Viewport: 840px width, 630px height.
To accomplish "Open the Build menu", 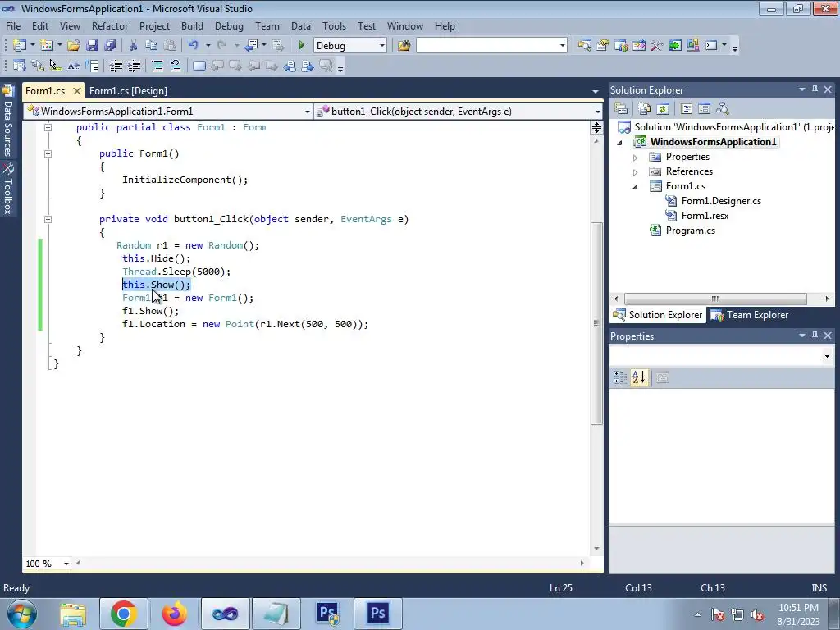I will pyautogui.click(x=192, y=25).
